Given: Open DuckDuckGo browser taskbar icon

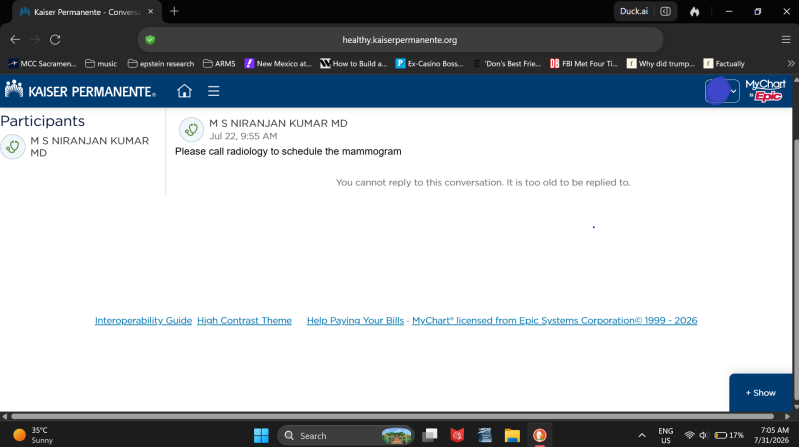Looking at the screenshot, I should 540,435.
